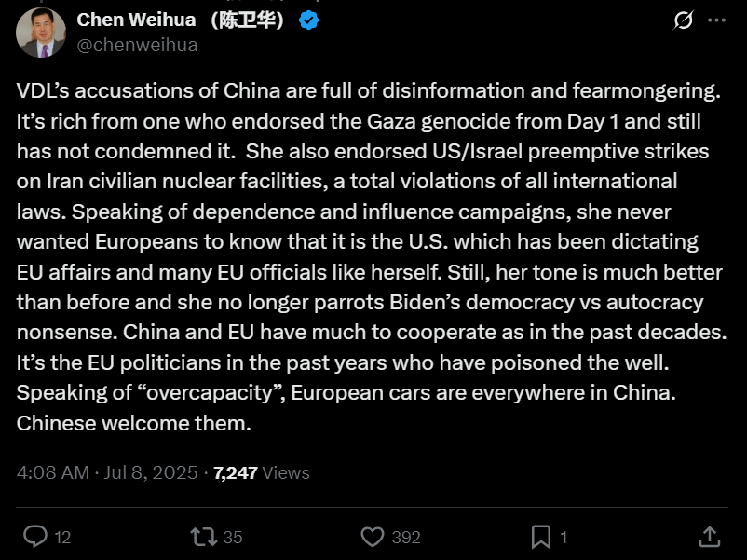Click the blue verified badge
The height and width of the screenshot is (560, 747).
pyautogui.click(x=308, y=20)
